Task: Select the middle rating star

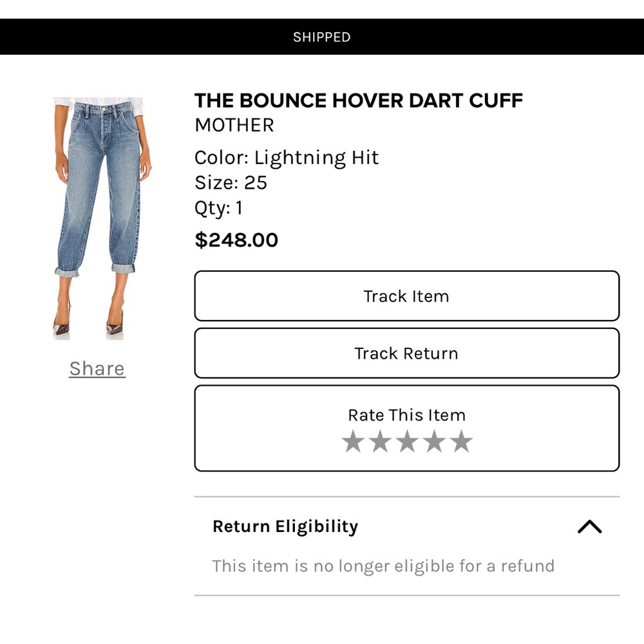Action: pyautogui.click(x=406, y=441)
